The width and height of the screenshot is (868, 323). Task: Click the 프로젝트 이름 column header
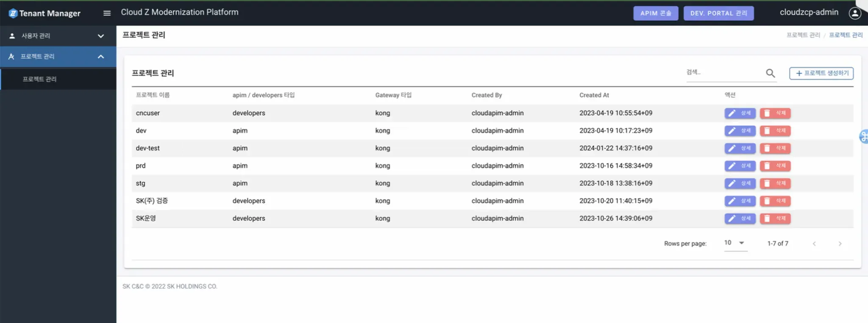click(153, 95)
